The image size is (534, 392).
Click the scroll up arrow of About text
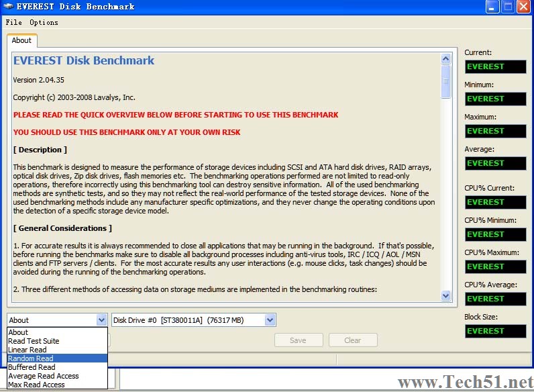tap(445, 58)
